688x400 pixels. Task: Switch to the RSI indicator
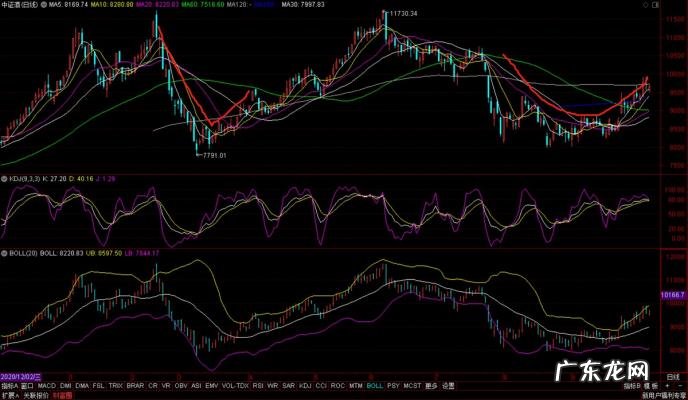(258, 385)
